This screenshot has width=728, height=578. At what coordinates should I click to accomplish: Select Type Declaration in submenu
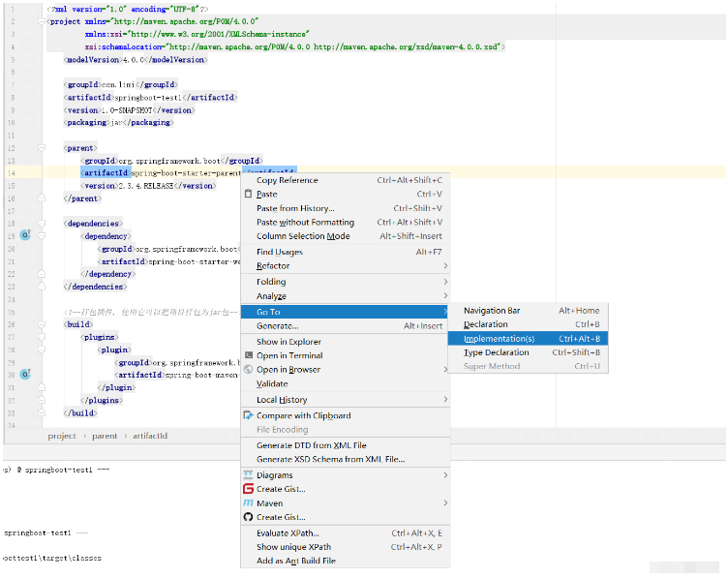click(x=528, y=352)
